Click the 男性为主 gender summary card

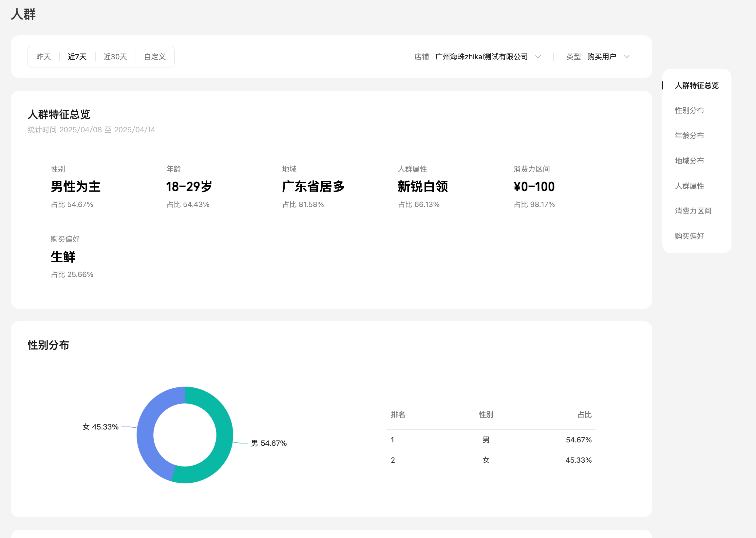click(x=75, y=187)
